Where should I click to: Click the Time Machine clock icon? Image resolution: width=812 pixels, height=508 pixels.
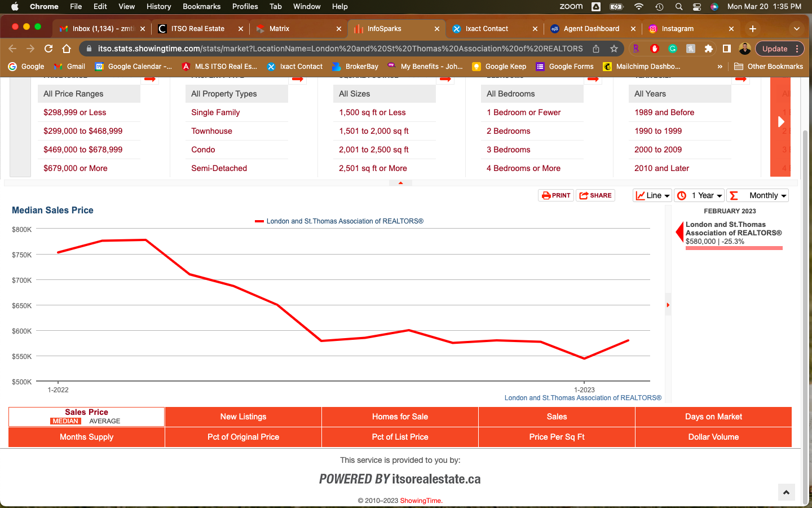pos(659,7)
